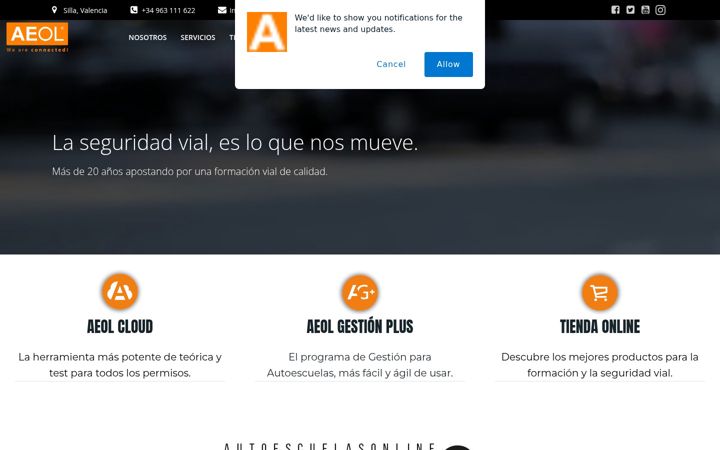Click the orange AG+ Gestión Plus icon
This screenshot has height=450, width=720.
pos(360,292)
